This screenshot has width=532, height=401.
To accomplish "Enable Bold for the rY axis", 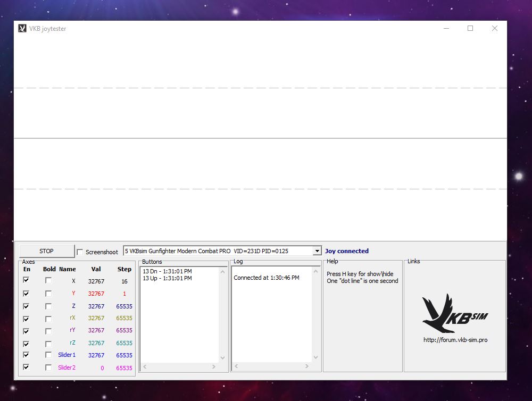I will pyautogui.click(x=48, y=331).
